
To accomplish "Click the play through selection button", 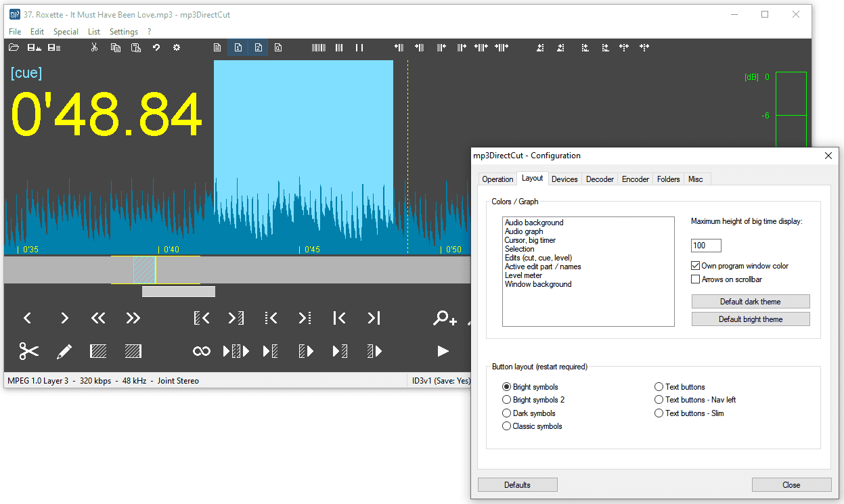I will tap(236, 351).
